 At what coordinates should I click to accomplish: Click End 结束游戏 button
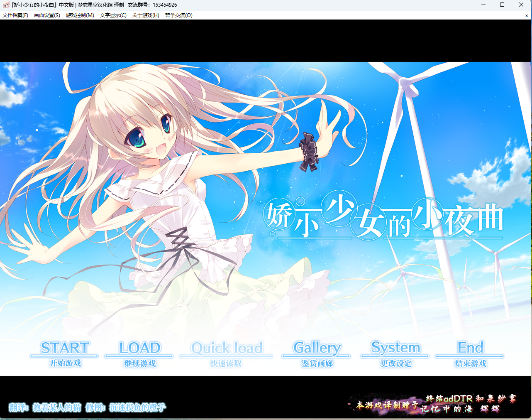470,354
